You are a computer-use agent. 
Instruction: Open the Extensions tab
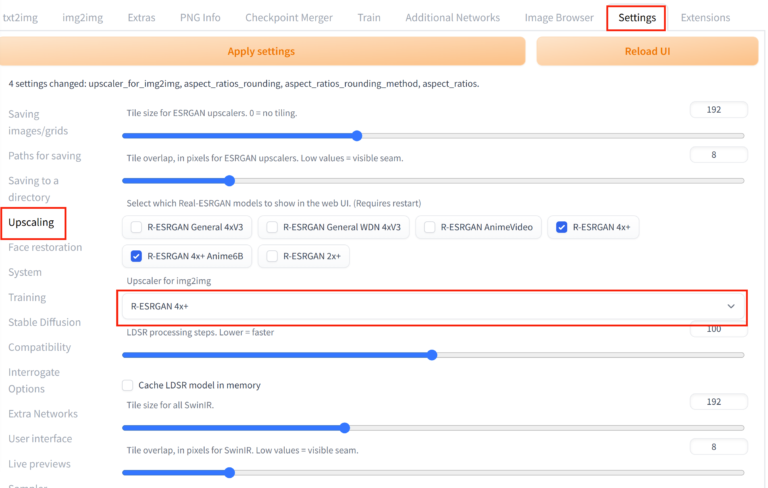705,18
